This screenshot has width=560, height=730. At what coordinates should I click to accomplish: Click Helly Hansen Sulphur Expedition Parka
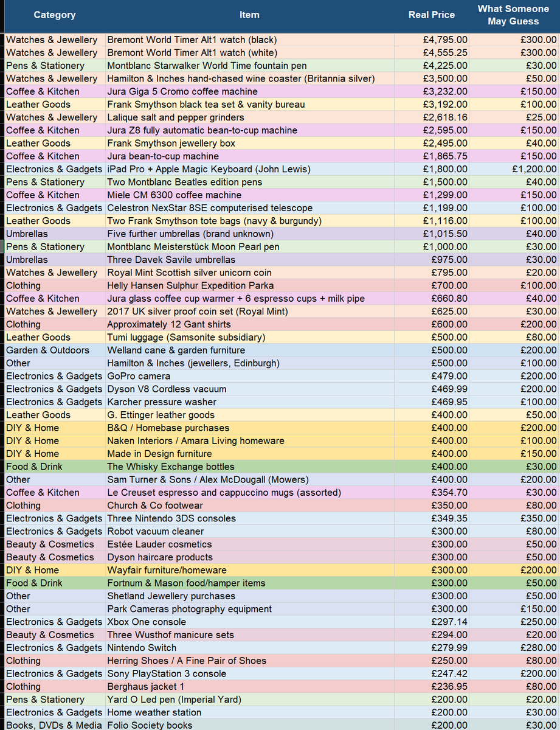coord(250,285)
